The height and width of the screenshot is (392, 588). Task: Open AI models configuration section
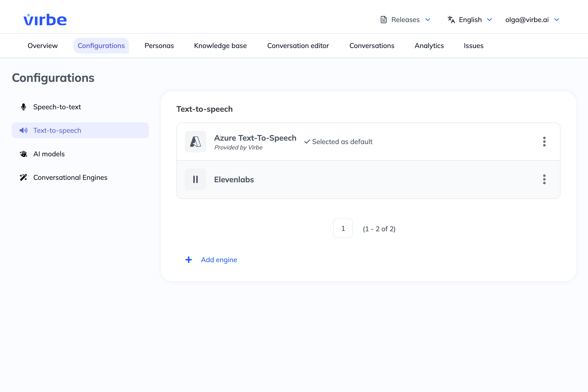point(80,154)
